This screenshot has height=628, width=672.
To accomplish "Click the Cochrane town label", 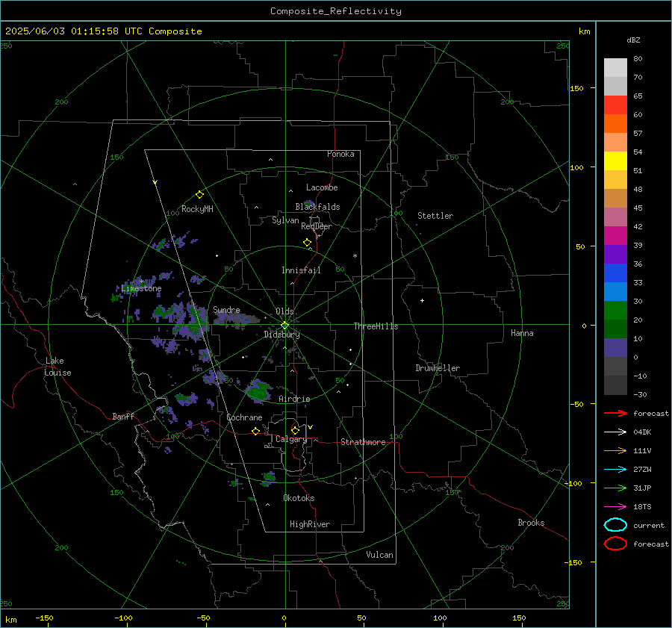I will (244, 417).
